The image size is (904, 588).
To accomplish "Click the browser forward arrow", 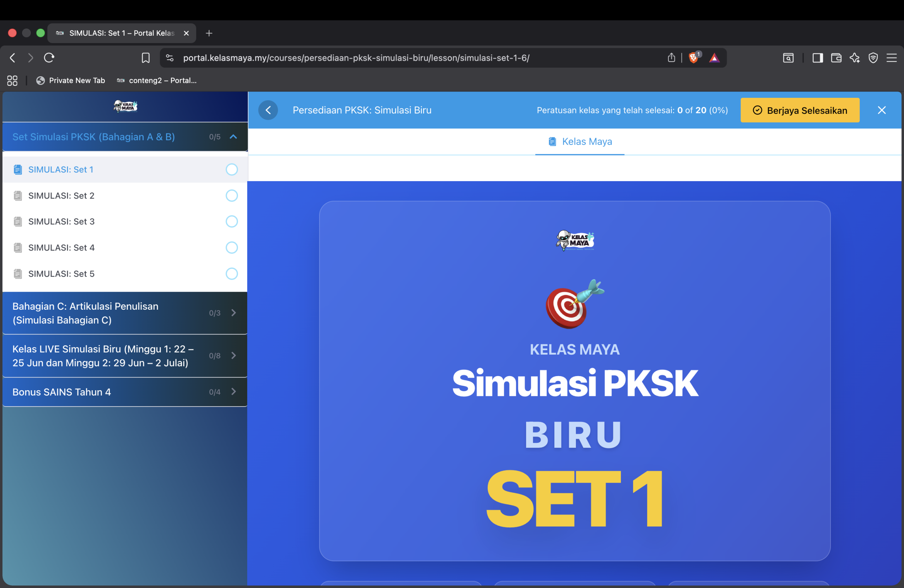I will [x=31, y=58].
